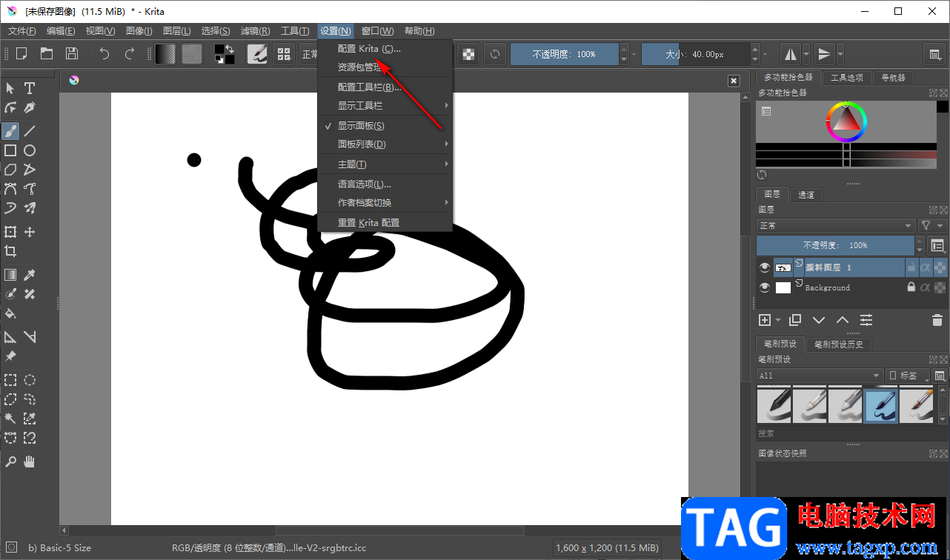This screenshot has height=560, width=950.
Task: Select the Rectangle tool
Action: (x=10, y=150)
